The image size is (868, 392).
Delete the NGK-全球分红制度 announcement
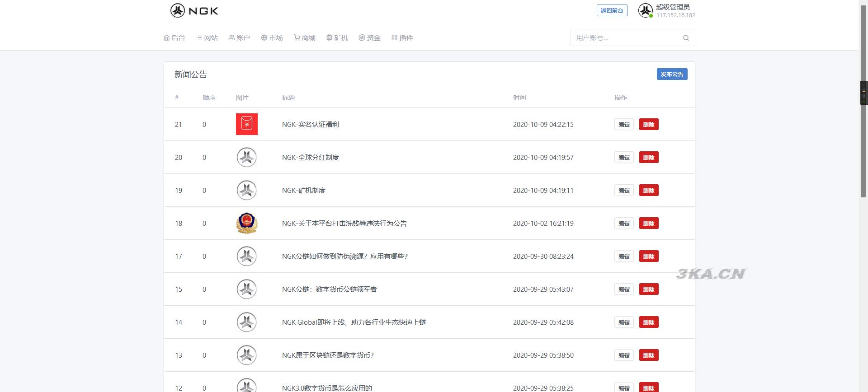(648, 158)
